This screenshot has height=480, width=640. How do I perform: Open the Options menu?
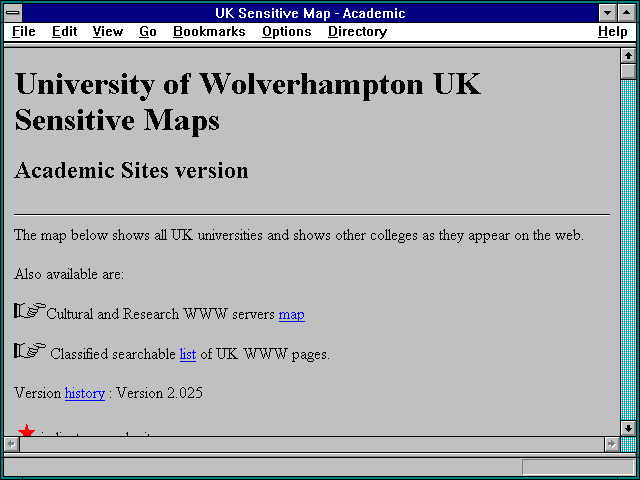(287, 31)
